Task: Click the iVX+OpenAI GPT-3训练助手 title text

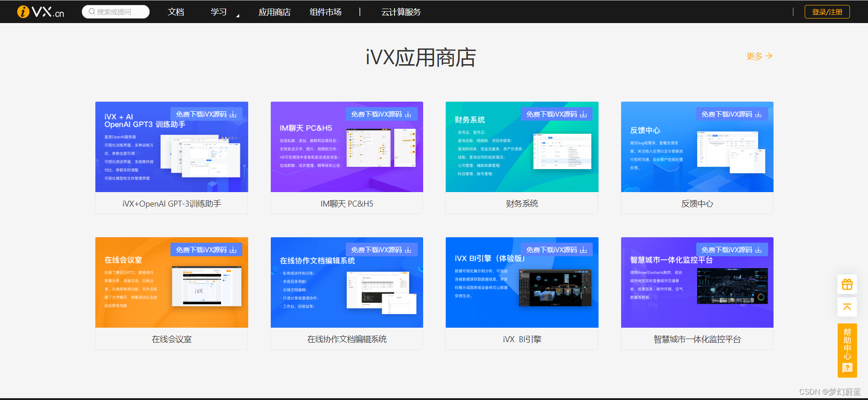Action: coord(172,204)
